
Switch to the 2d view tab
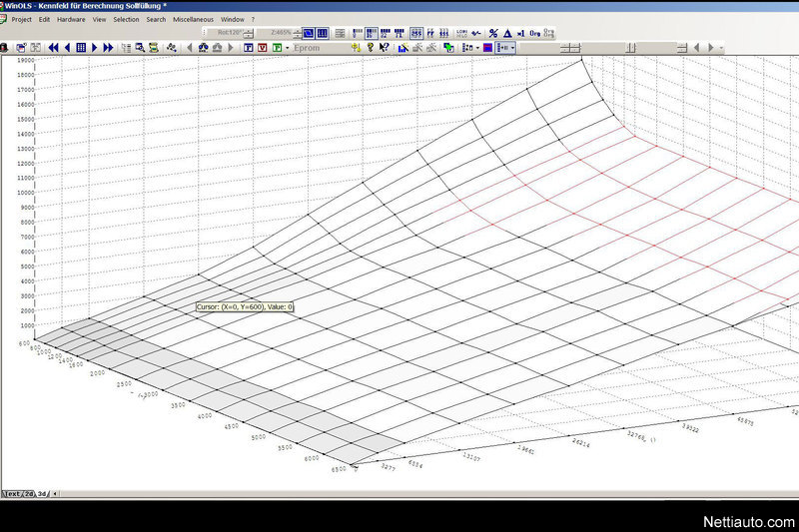(30, 493)
